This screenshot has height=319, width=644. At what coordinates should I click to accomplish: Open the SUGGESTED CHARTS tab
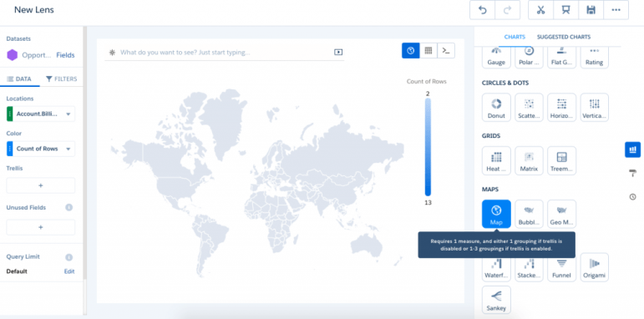(564, 37)
